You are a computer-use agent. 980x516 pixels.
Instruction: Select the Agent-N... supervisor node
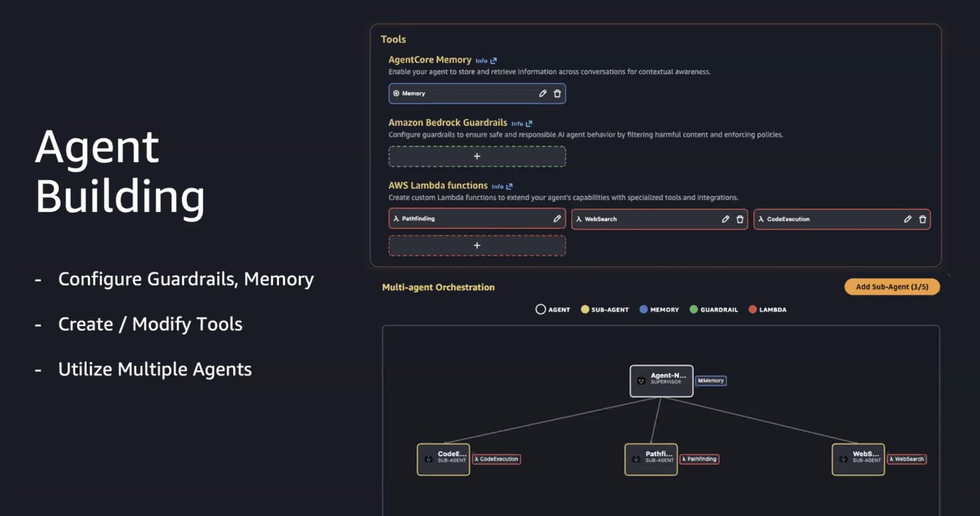pyautogui.click(x=661, y=381)
